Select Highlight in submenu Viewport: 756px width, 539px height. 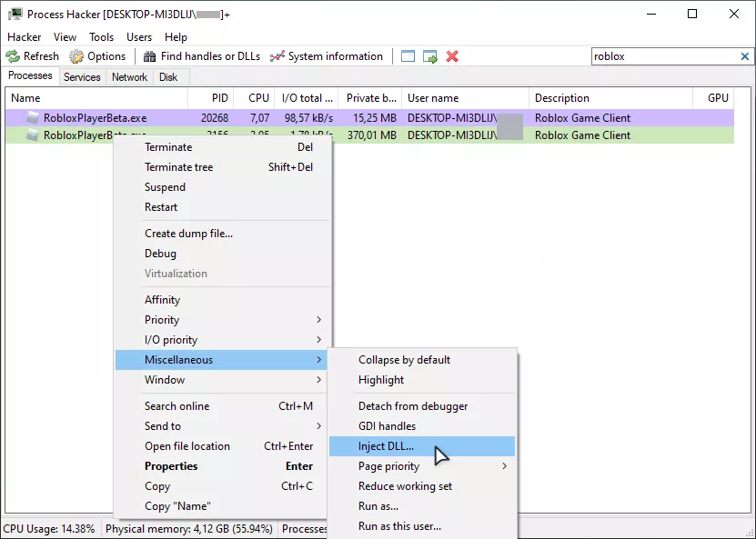[x=422, y=380]
